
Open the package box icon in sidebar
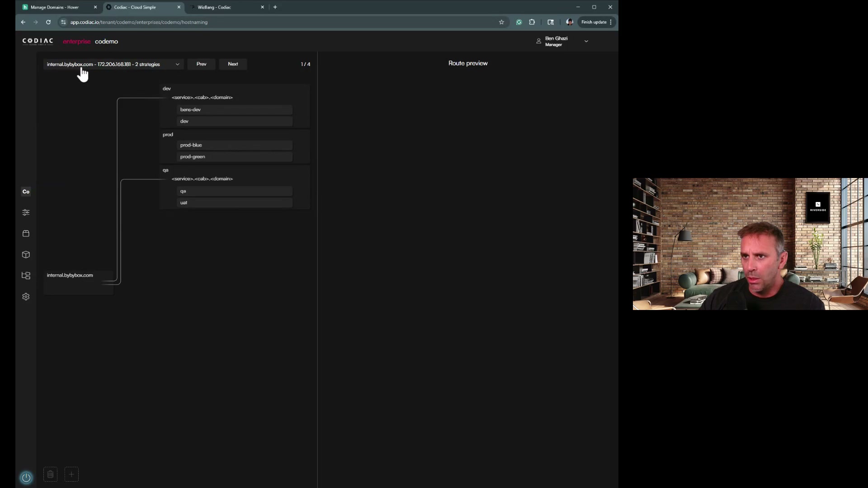coord(26,234)
